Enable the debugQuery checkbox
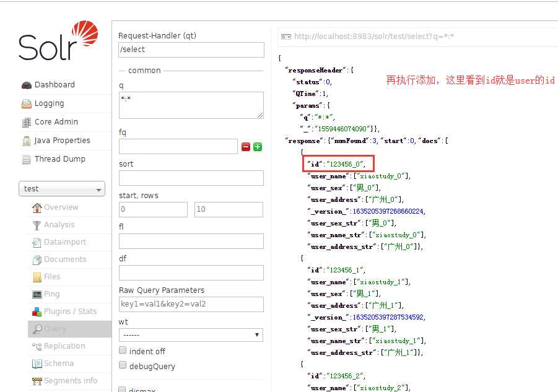This screenshot has width=558, height=392. point(123,365)
